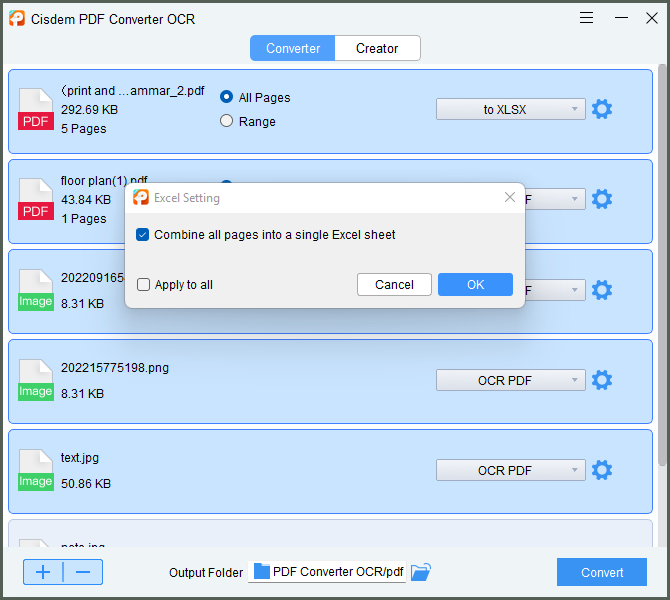Viewport: 670px width, 600px height.
Task: Open OCR PDF dropdown for 202215775198.png
Action: pos(511,380)
